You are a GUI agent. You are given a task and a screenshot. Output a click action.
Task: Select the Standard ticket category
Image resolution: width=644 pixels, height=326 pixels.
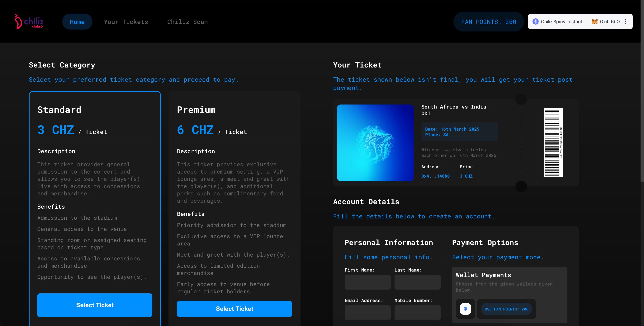95,305
